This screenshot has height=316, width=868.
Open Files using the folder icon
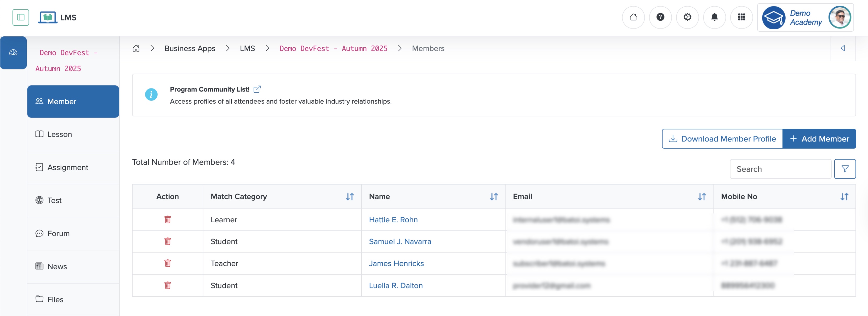tap(39, 299)
